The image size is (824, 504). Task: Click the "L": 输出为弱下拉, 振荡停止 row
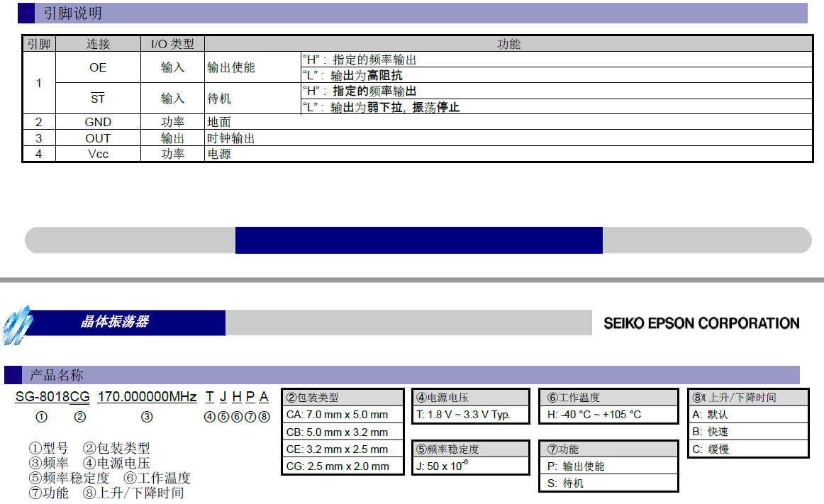[x=557, y=107]
